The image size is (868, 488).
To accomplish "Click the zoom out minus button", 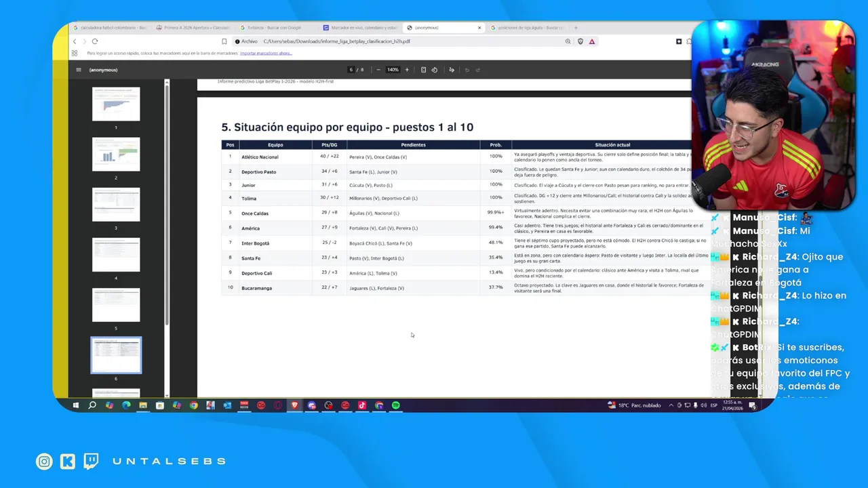I will pos(378,70).
